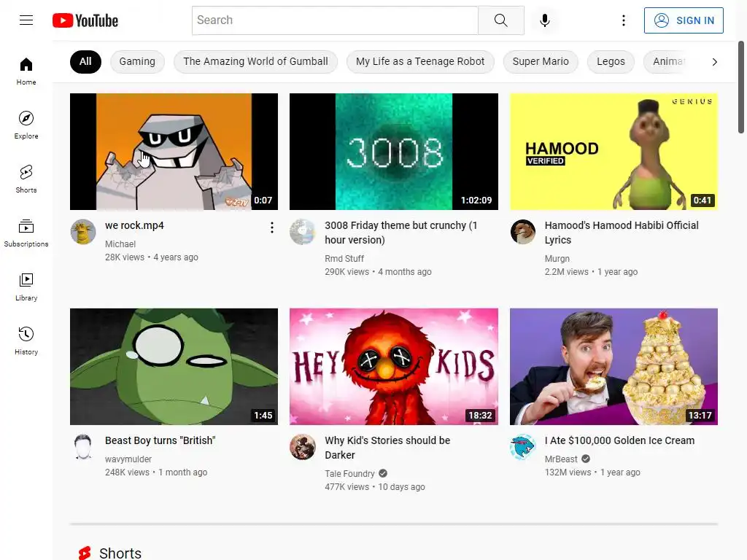Open the three-dot settings menu
This screenshot has width=747, height=560.
pos(623,20)
